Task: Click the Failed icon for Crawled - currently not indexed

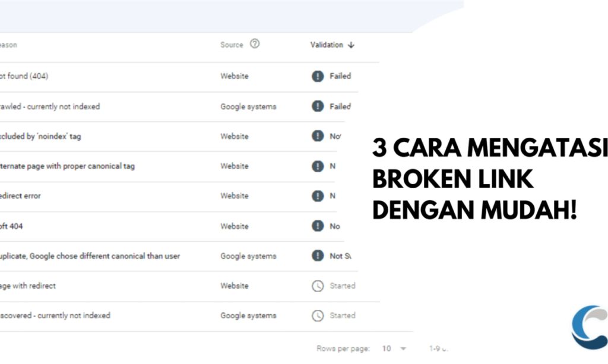Action: tap(316, 106)
